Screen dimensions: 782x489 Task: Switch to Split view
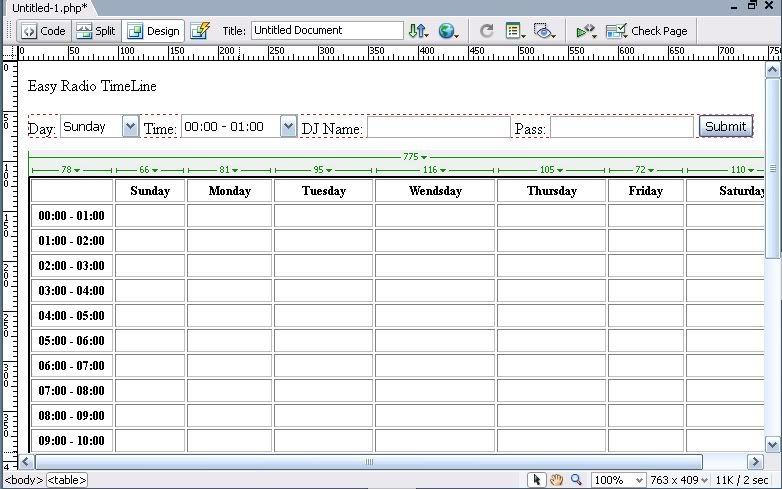click(96, 31)
